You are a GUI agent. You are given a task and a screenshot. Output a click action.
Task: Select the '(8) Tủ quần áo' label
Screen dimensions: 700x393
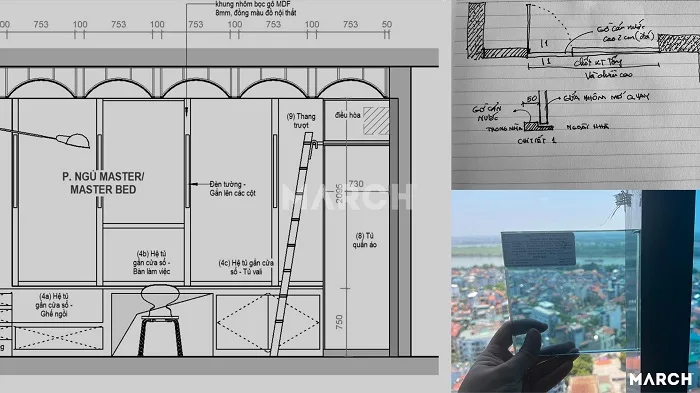pyautogui.click(x=365, y=240)
